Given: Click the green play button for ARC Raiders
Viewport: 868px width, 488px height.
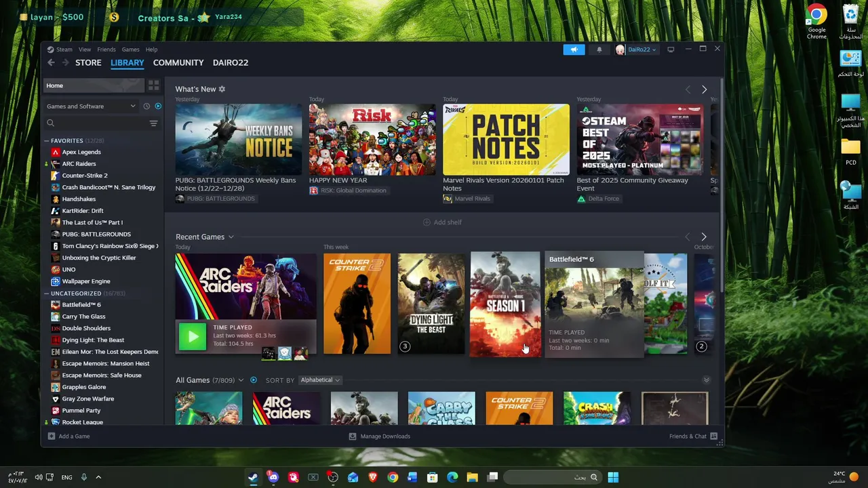Looking at the screenshot, I should click(x=193, y=336).
